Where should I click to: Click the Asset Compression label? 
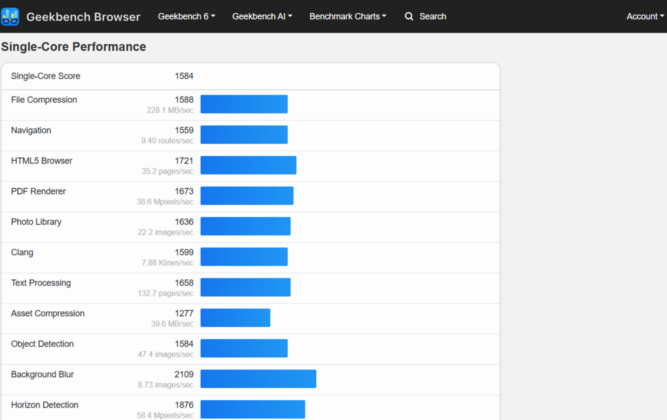tap(48, 314)
